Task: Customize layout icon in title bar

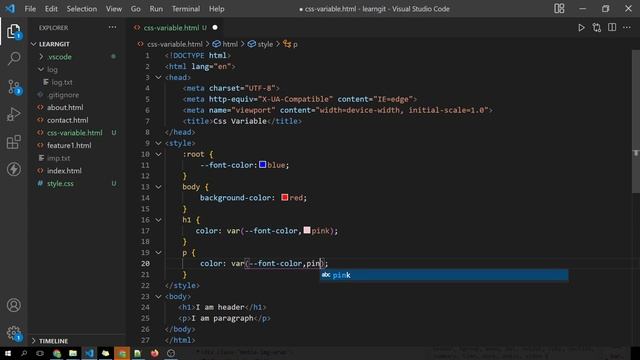Action: 559,9
